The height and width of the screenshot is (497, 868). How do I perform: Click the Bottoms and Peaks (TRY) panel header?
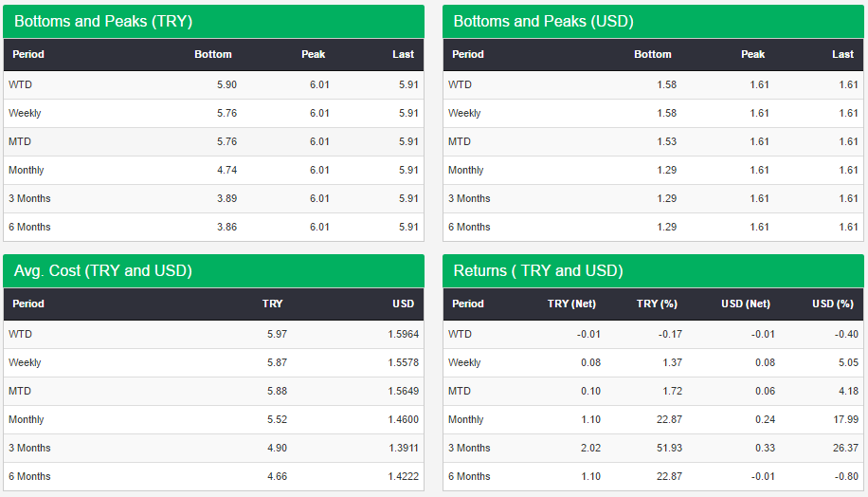tap(213, 22)
